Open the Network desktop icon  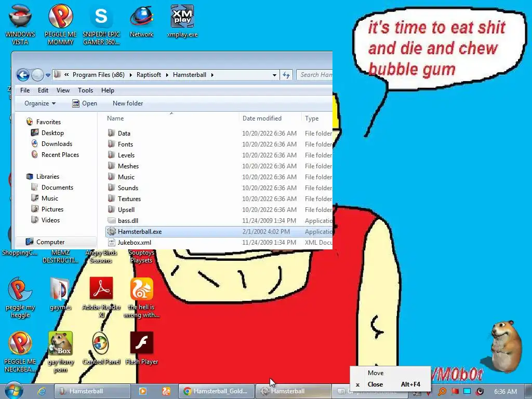coord(141,21)
